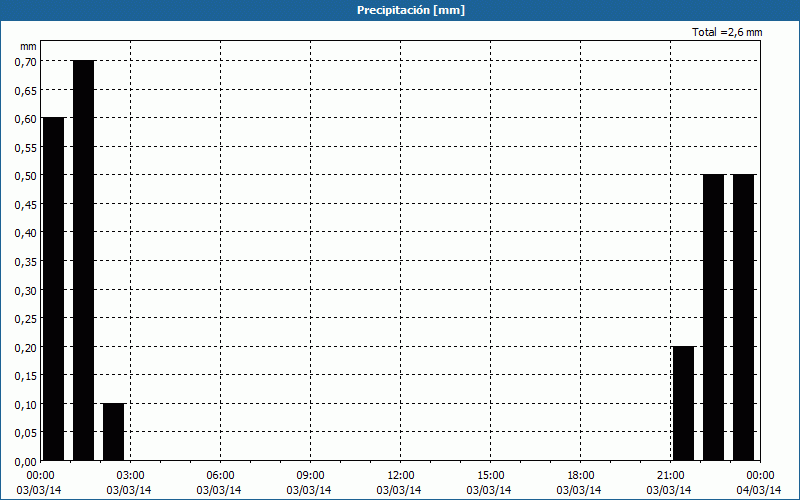This screenshot has width=800, height=500.
Task: Select the 0,20 y-axis value
Action: tap(26, 347)
